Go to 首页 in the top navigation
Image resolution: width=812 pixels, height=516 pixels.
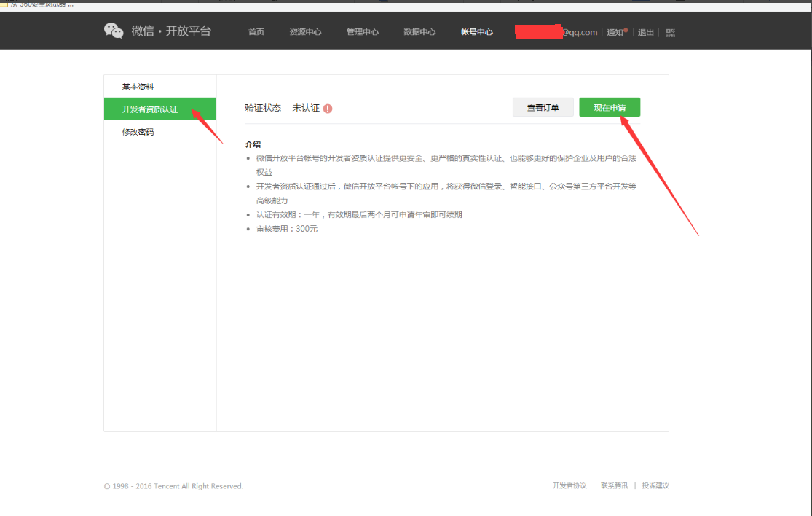pos(256,32)
